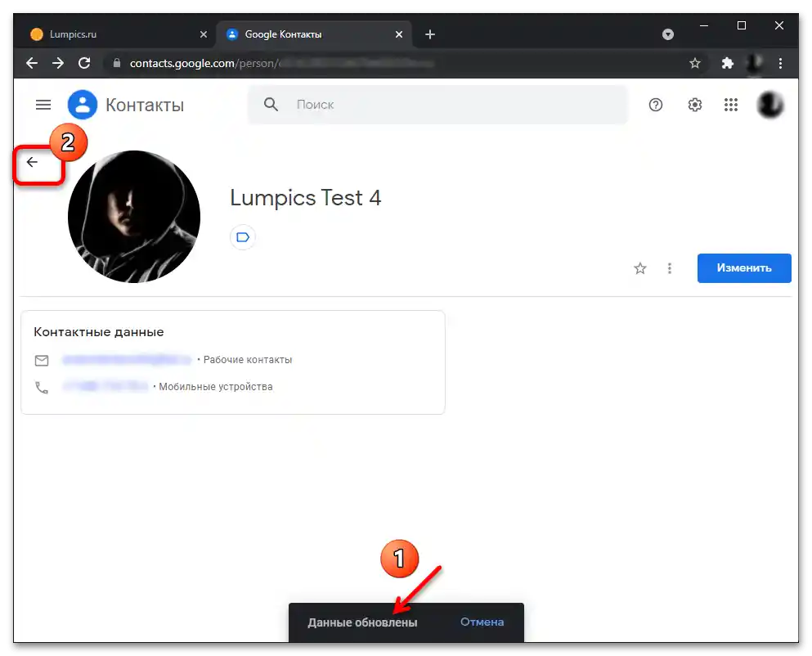
Task: Open the Chrome three-dot menu
Action: [x=780, y=63]
